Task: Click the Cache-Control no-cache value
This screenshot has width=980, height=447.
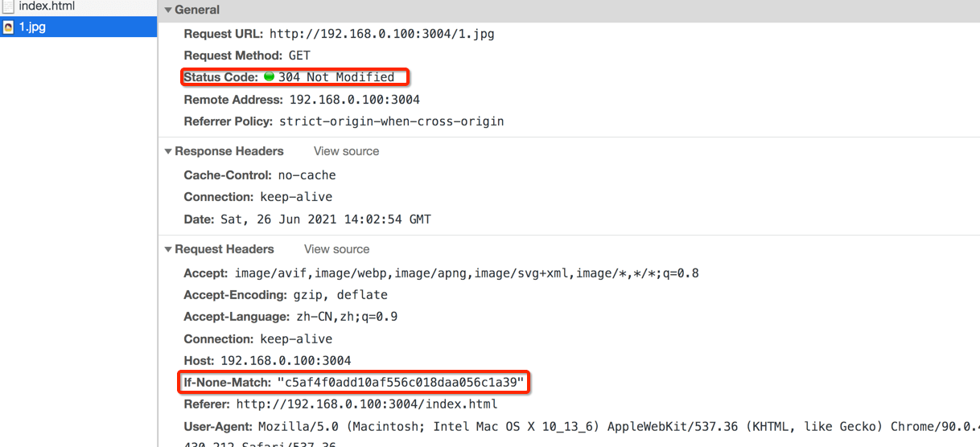Action: (x=307, y=175)
